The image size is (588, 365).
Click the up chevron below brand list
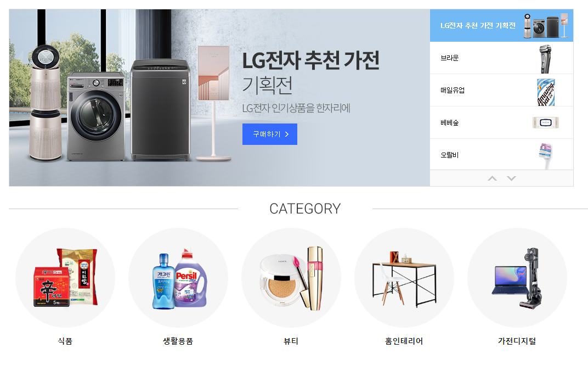point(492,178)
